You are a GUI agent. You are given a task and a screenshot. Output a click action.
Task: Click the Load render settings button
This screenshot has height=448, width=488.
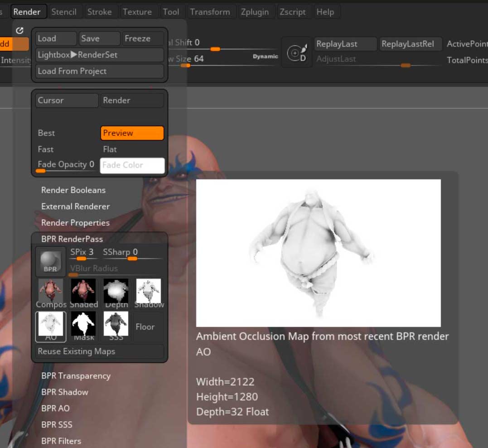56,39
